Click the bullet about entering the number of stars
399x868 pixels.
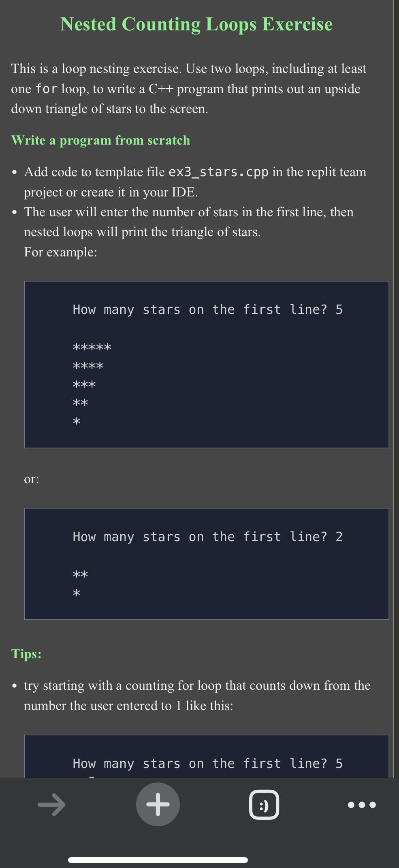(188, 222)
